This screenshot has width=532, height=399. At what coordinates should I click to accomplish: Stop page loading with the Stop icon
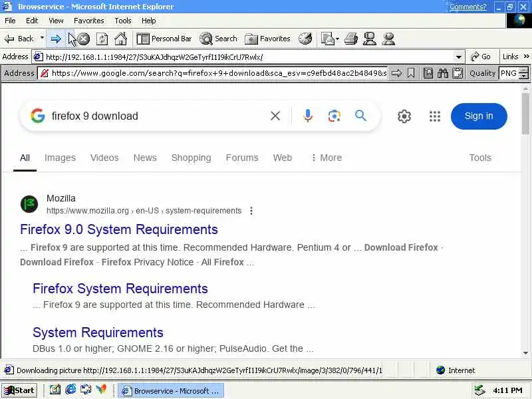click(x=84, y=39)
